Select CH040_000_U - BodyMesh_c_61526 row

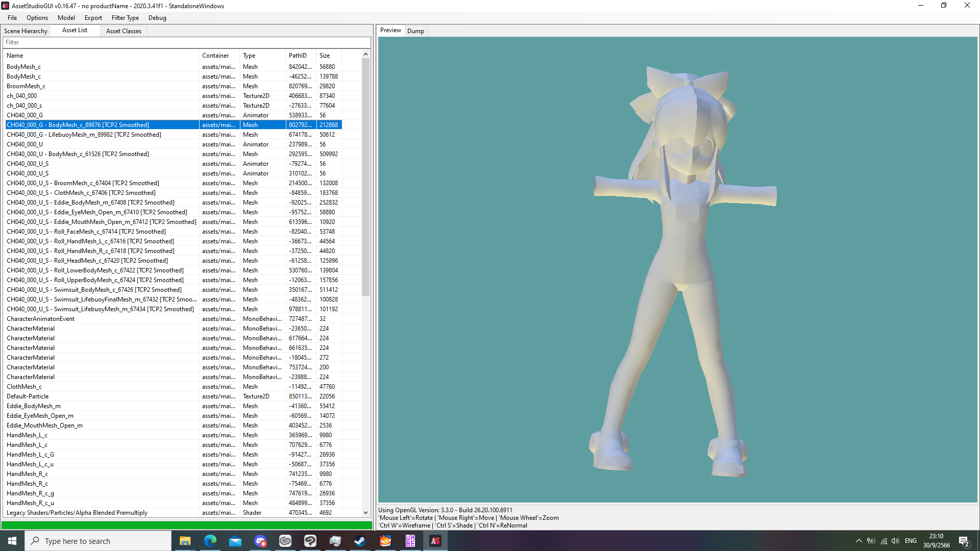(174, 154)
